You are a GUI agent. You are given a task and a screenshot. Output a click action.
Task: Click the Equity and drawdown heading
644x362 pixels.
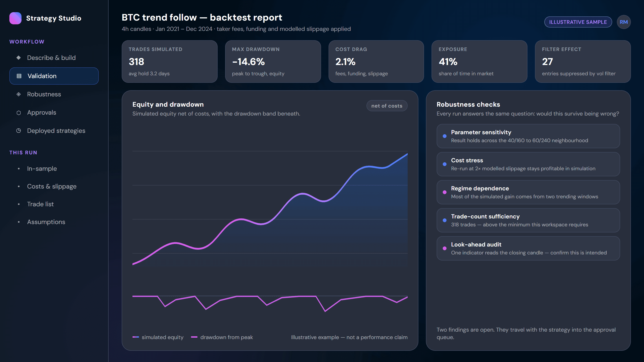[x=168, y=105]
